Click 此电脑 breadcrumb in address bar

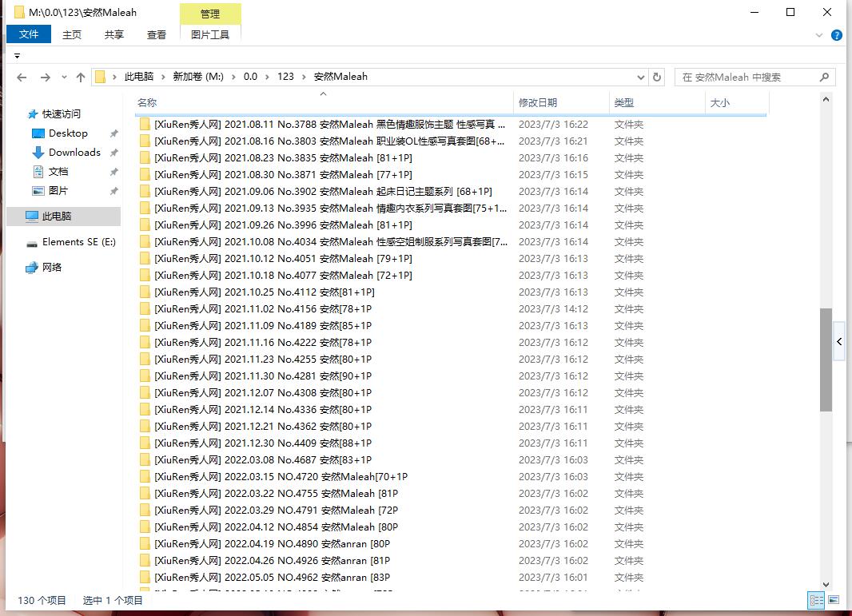(139, 77)
